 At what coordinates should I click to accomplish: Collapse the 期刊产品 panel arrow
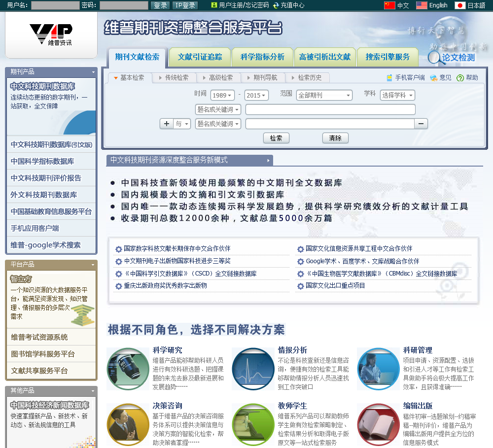pos(93,72)
